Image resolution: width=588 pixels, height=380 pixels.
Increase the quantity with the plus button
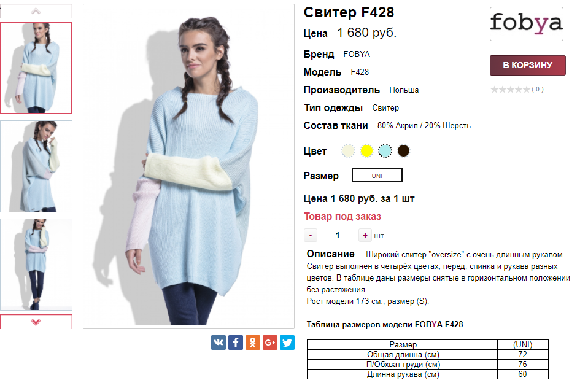pos(365,235)
